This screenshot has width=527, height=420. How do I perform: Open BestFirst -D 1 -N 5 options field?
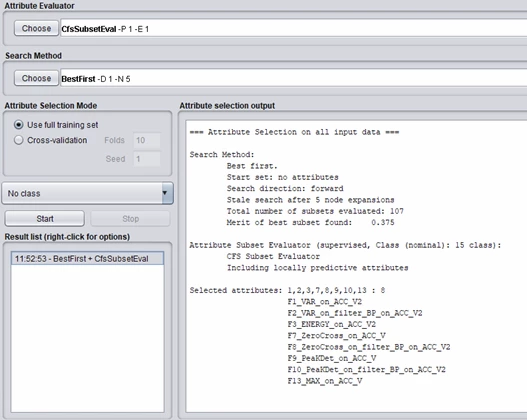point(293,79)
